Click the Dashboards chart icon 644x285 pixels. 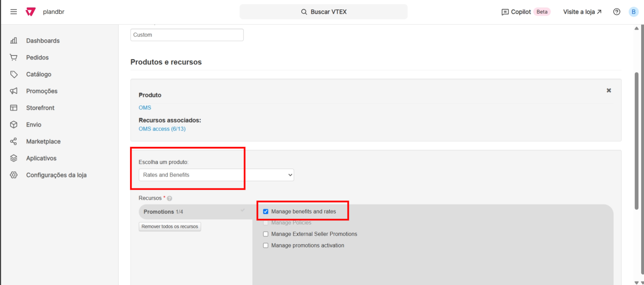(14, 41)
